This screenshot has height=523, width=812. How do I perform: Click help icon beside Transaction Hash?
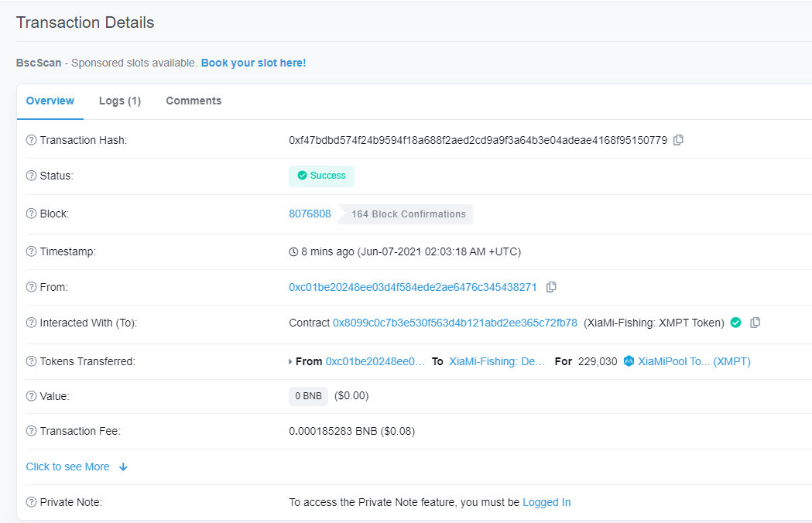31,140
